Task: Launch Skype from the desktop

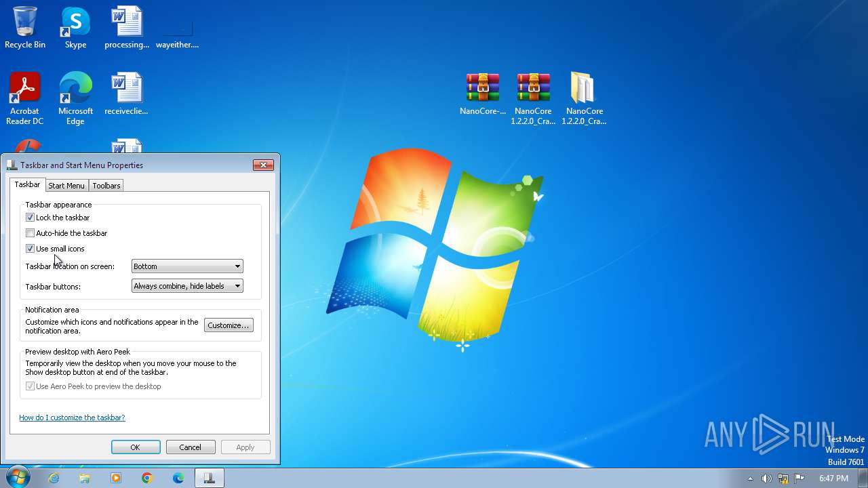Action: pyautogui.click(x=75, y=27)
